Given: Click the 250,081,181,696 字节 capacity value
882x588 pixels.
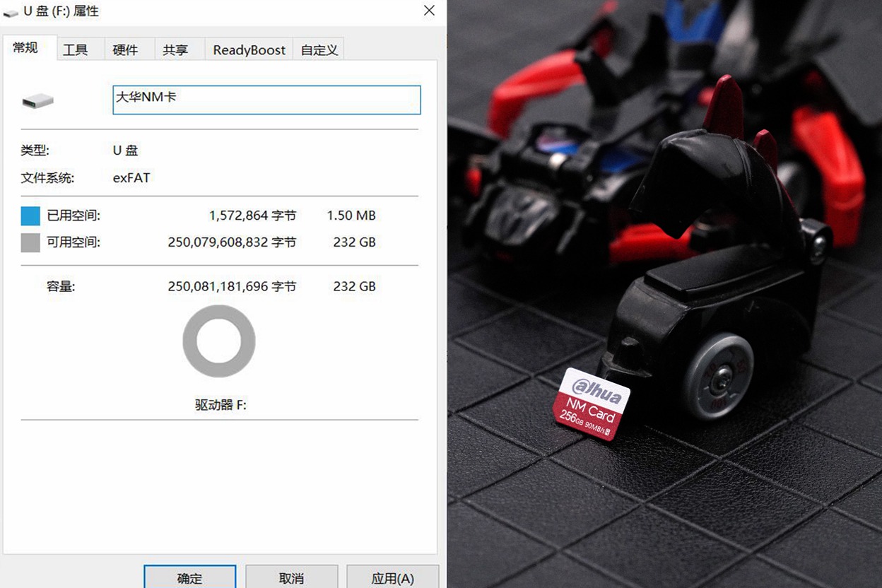Looking at the screenshot, I should pyautogui.click(x=232, y=286).
